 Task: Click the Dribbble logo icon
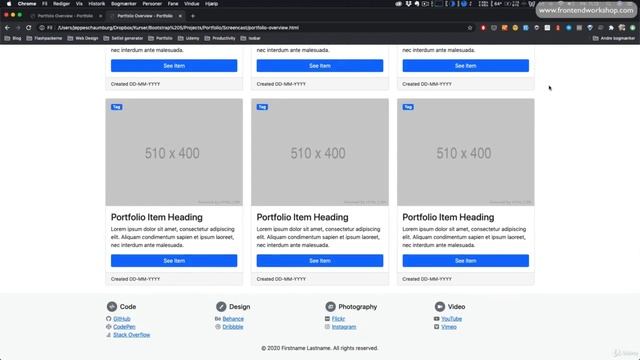(218, 327)
